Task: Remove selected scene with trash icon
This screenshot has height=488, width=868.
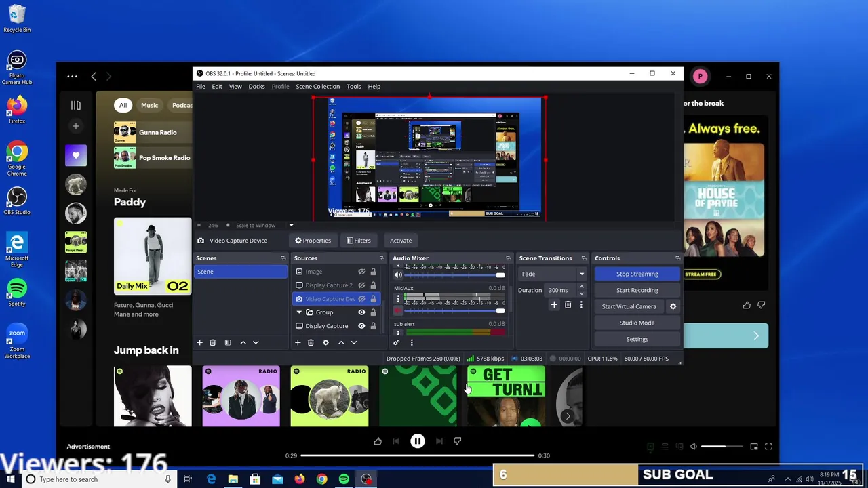Action: (x=212, y=342)
